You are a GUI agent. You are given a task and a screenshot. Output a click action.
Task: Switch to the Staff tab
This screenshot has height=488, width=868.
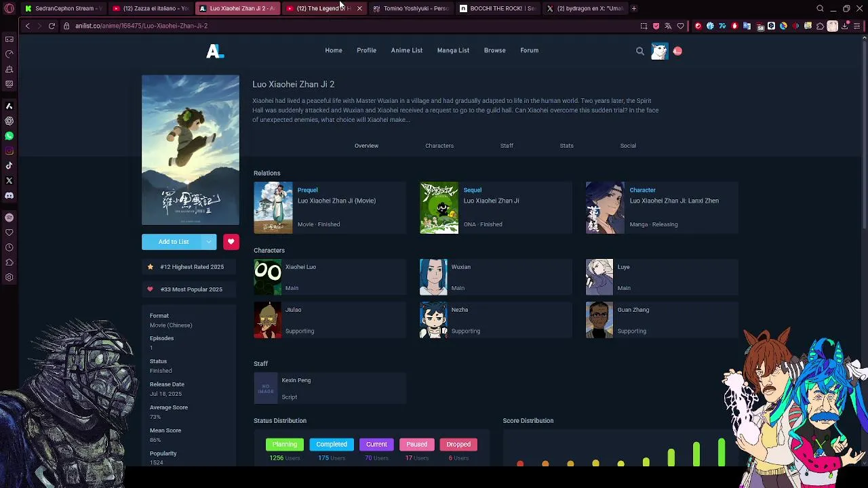[x=507, y=146]
